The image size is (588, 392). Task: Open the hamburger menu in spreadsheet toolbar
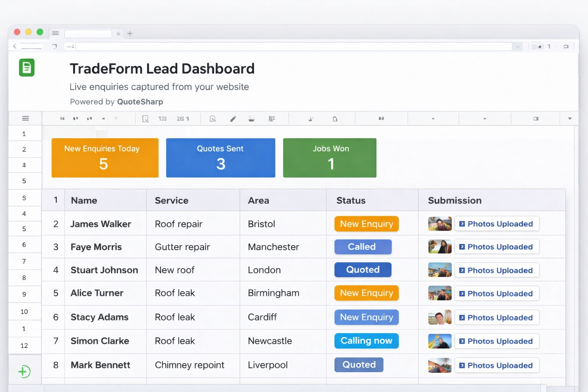coord(26,118)
